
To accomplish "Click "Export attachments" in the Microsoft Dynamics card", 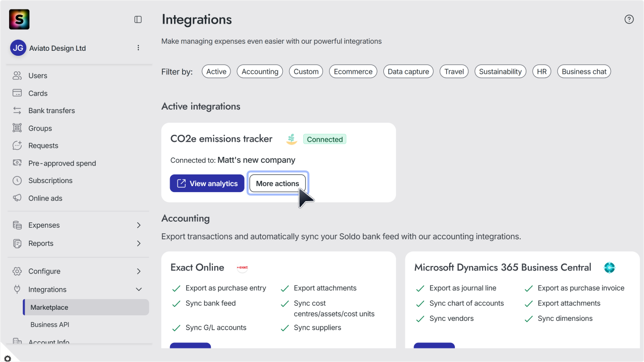I will tap(569, 303).
